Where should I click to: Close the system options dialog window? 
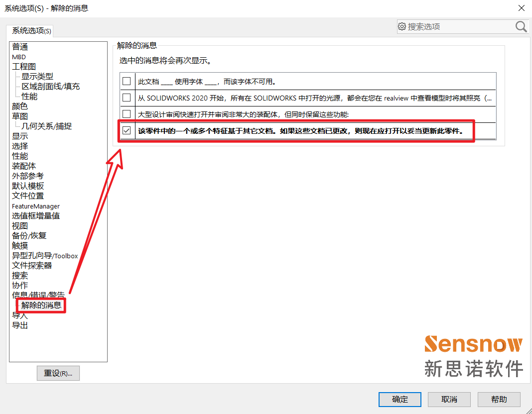521,8
